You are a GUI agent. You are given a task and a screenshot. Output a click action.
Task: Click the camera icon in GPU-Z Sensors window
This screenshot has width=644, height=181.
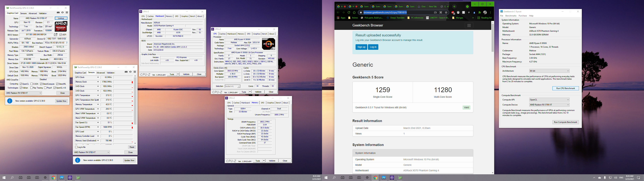pyautogui.click(x=126, y=72)
